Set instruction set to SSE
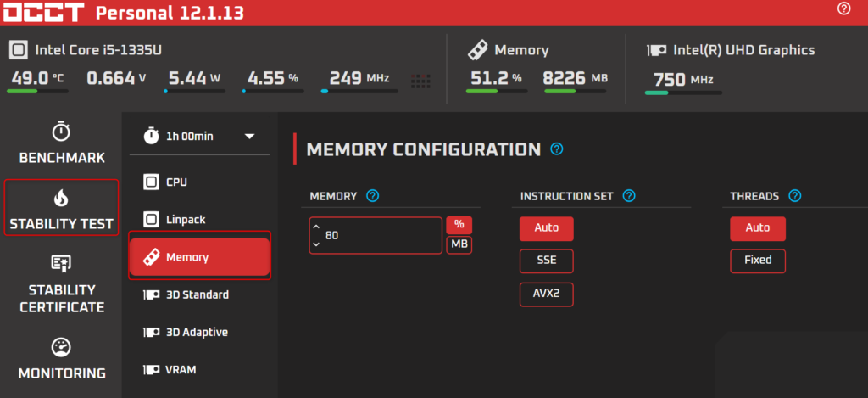The image size is (868, 398). coord(547,261)
